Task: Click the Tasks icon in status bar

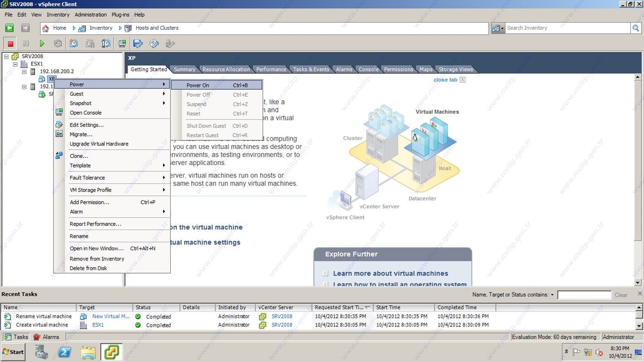Action: pyautogui.click(x=7, y=337)
